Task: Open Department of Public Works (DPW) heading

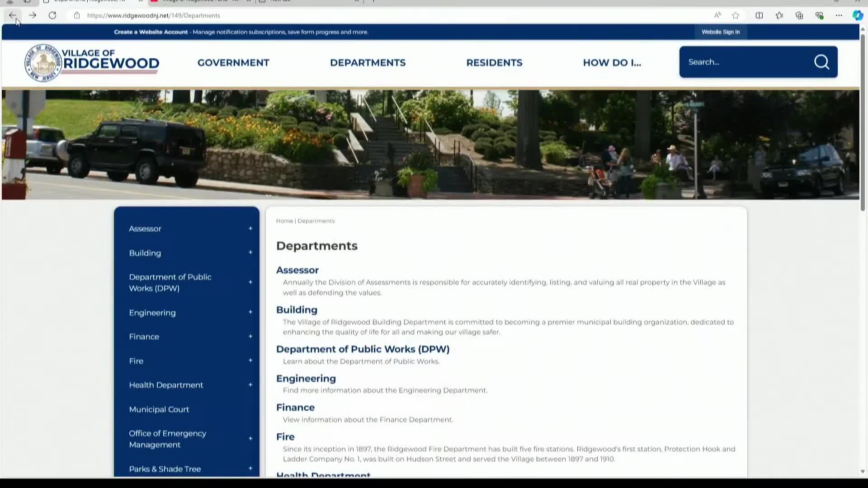Action: tap(363, 349)
